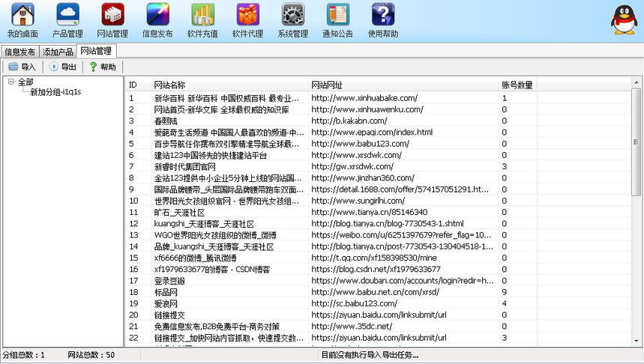Viewport: 644px width, 364px height.
Task: Select 品牌_kuangshi_天涯博客 row
Action: tap(379, 246)
